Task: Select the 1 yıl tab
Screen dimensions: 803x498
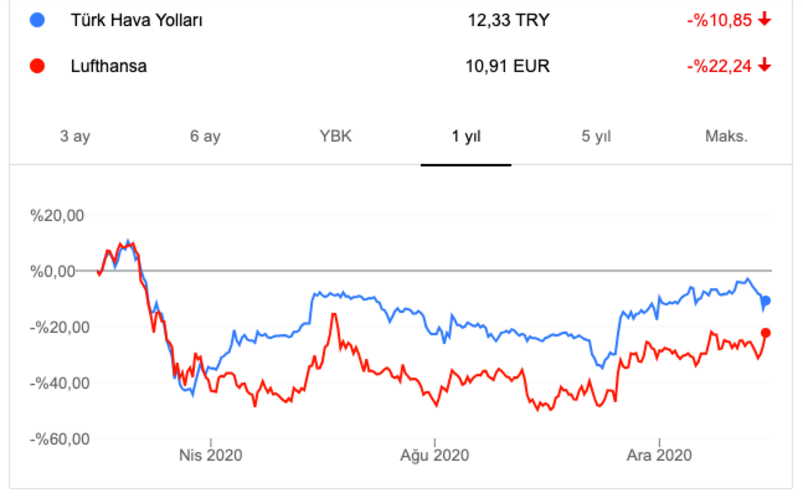Action: 467,137
